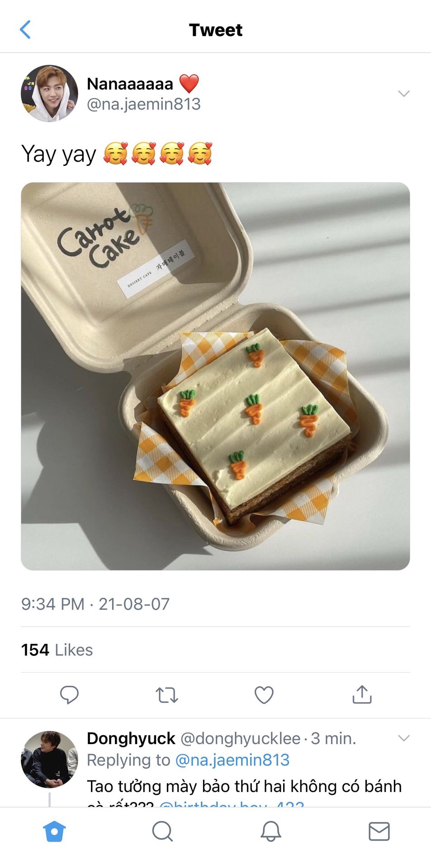Tap the back arrow icon

click(x=26, y=30)
